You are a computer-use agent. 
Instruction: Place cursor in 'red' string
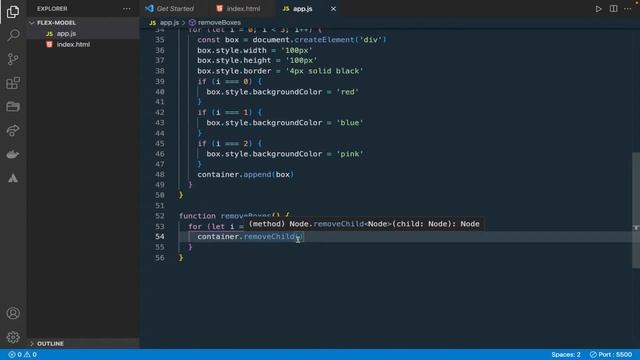pyautogui.click(x=348, y=92)
